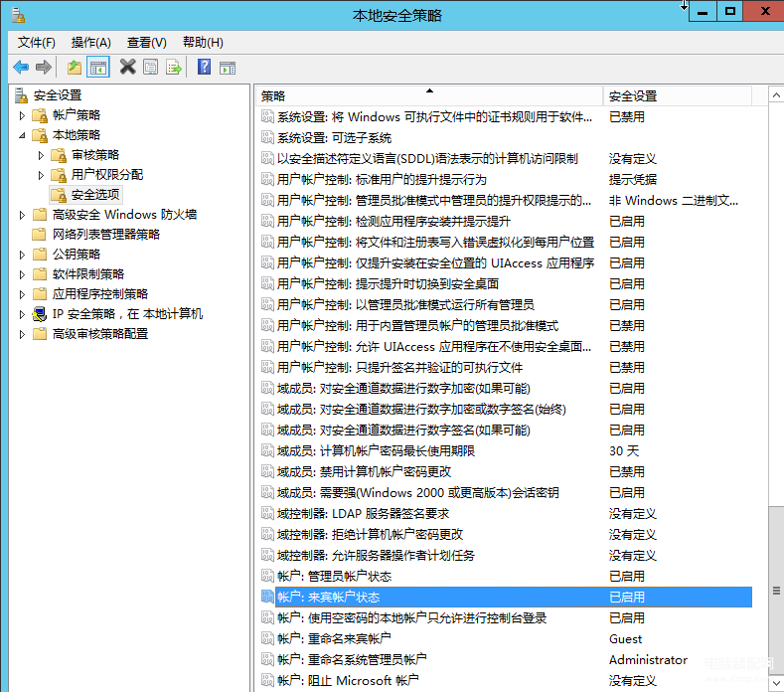Click the 高级审核策略配置 folder icon
The height and width of the screenshot is (692, 784).
(40, 334)
